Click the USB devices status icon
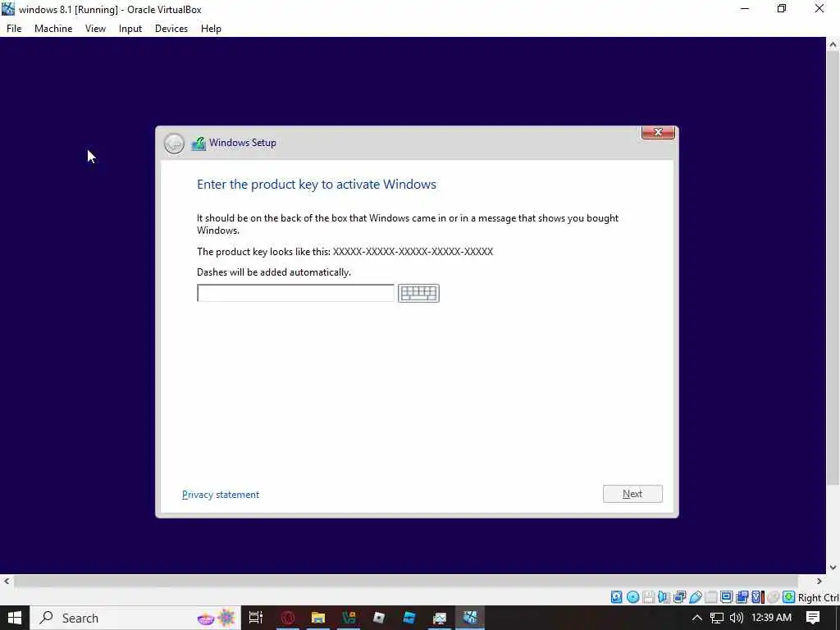This screenshot has width=840, height=630. [696, 597]
